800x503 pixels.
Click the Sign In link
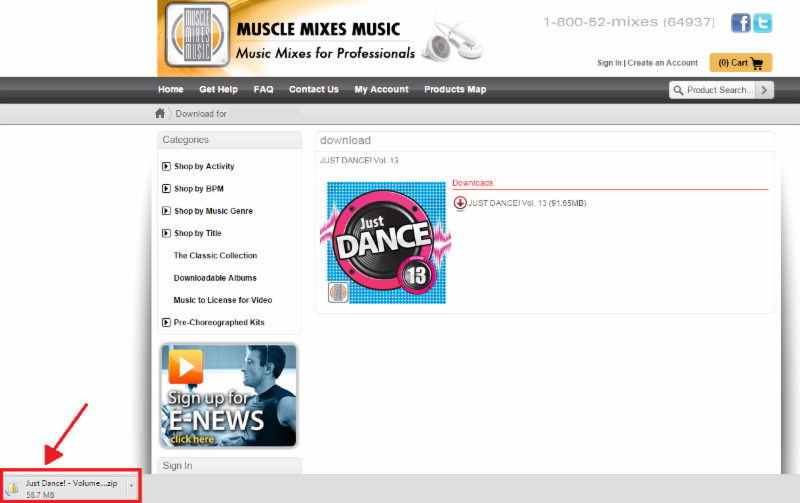[x=609, y=63]
